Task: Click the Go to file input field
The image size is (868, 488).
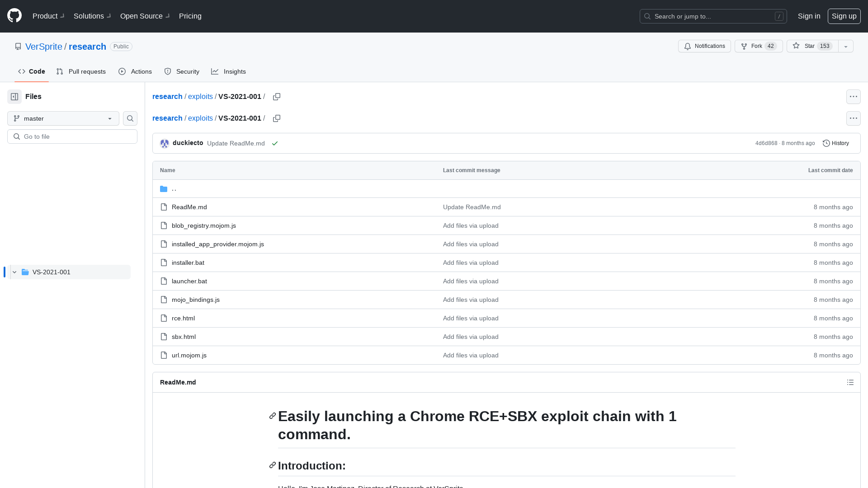Action: pyautogui.click(x=72, y=136)
